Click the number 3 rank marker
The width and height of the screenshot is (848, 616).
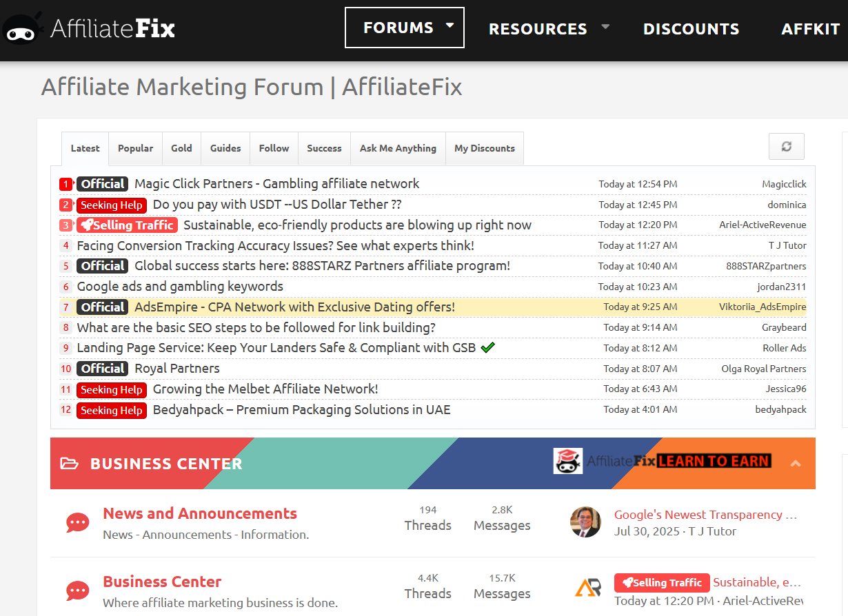(65, 225)
